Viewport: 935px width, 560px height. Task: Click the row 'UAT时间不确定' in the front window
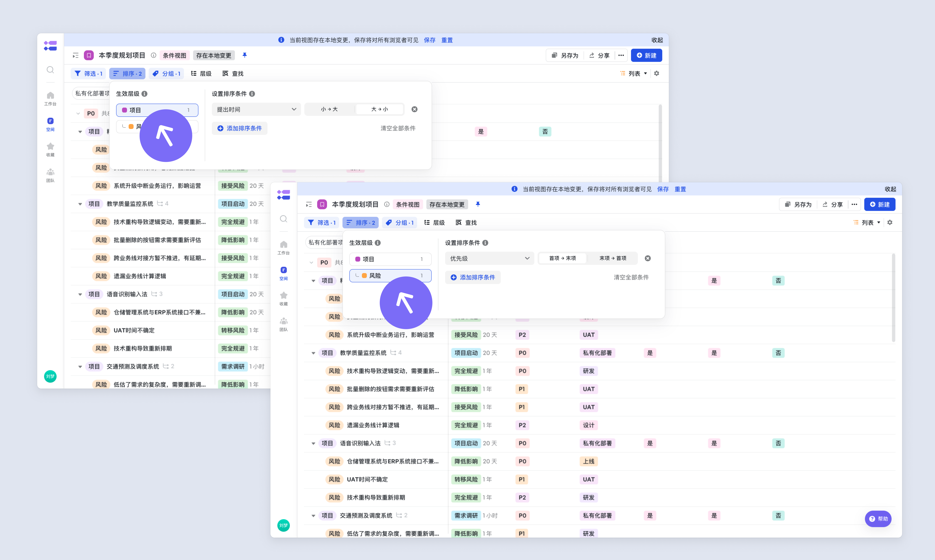click(x=600, y=480)
